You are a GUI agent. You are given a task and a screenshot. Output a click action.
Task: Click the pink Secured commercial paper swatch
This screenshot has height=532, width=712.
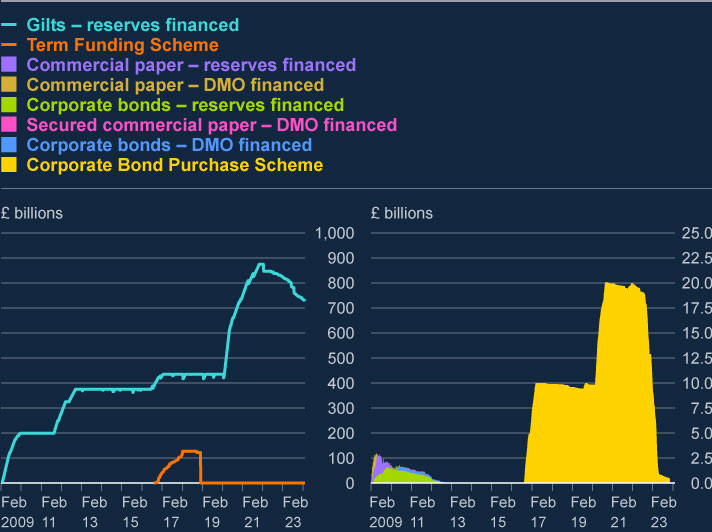coord(9,124)
